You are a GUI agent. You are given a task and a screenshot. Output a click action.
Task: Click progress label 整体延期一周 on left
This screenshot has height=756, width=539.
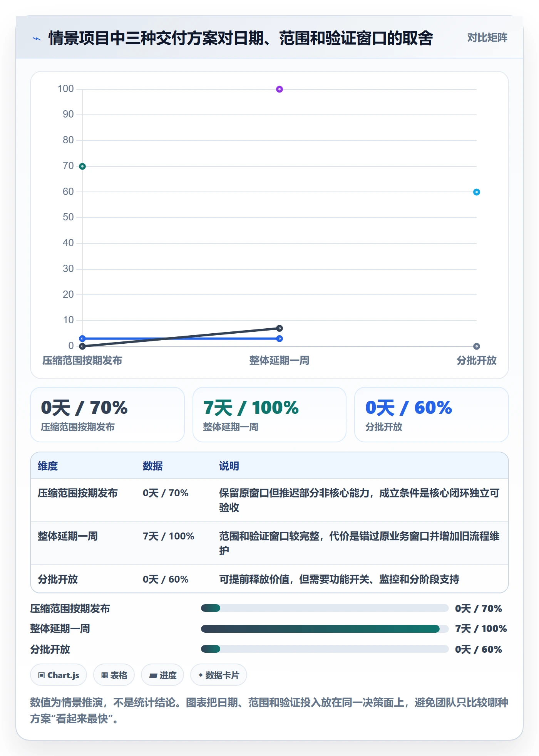(60, 628)
